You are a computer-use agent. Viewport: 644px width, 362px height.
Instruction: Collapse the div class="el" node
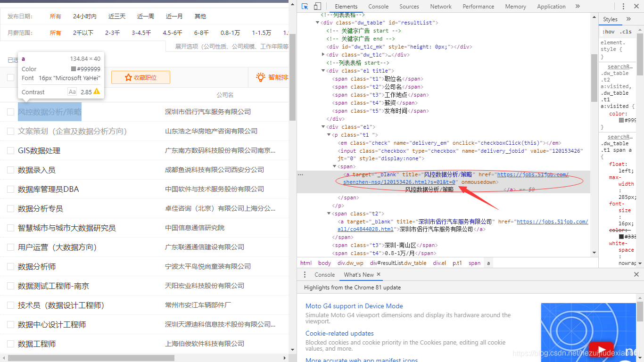click(x=323, y=127)
